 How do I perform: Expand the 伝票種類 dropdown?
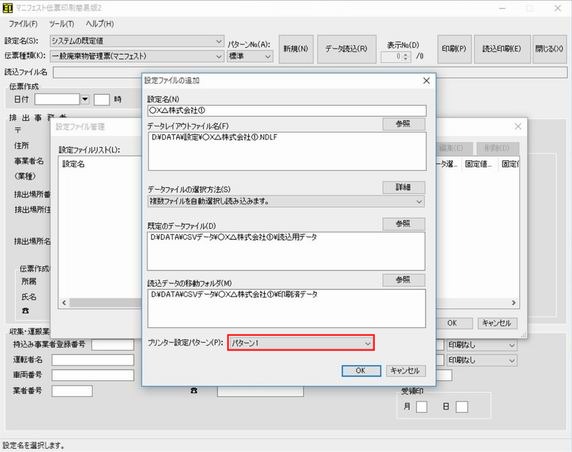[x=137, y=56]
